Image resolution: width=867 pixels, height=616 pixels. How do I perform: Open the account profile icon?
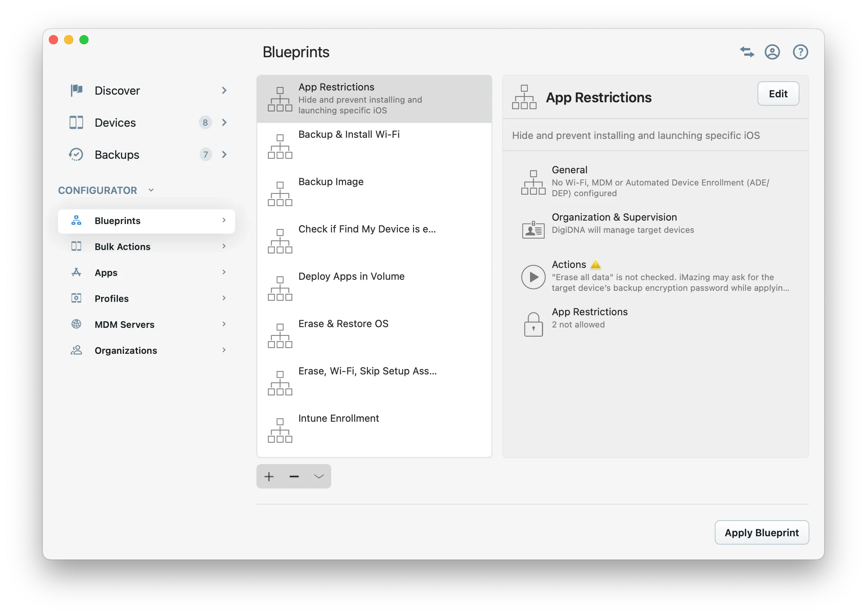pos(772,52)
